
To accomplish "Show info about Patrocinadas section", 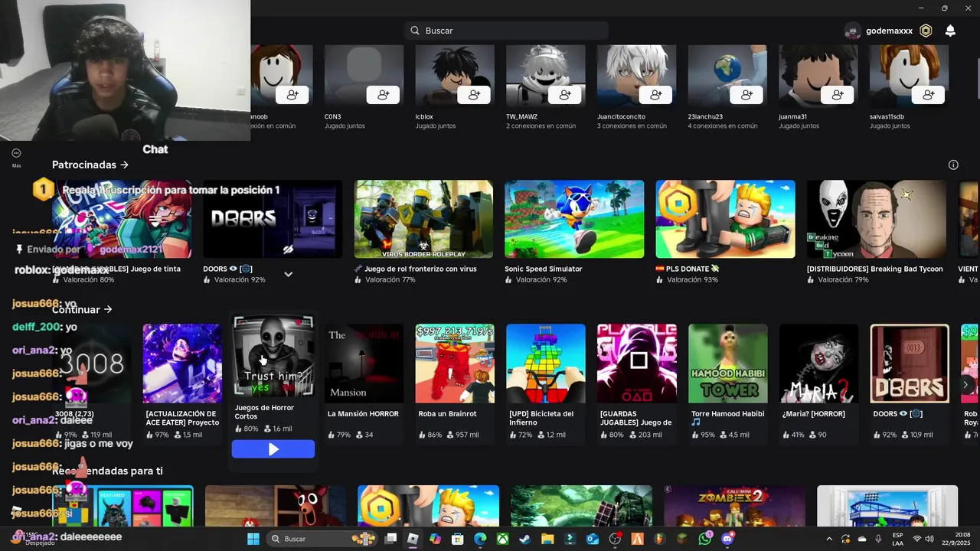I will pos(953,165).
